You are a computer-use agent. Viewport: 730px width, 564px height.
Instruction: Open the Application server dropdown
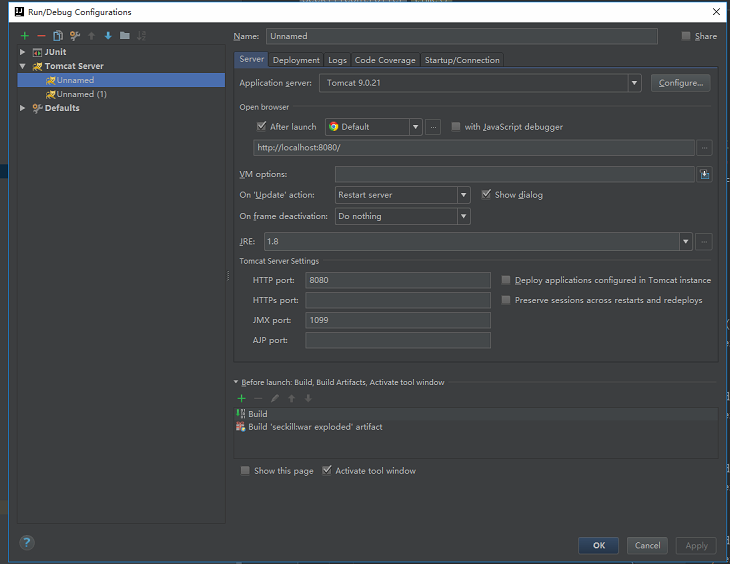[x=634, y=83]
